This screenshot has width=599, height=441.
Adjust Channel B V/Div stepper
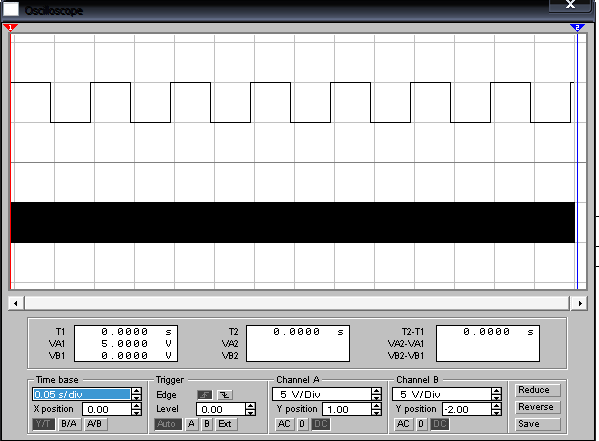pos(496,394)
